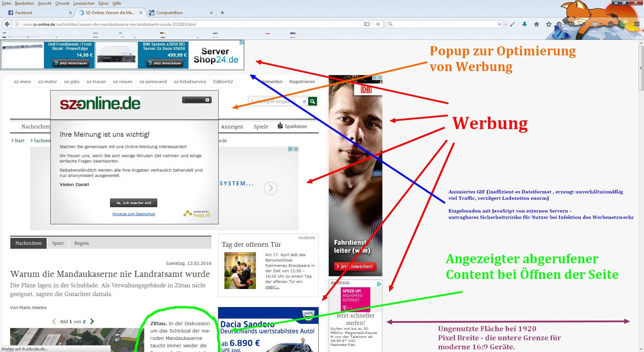Image resolution: width=644 pixels, height=352 pixels.
Task: Open the Bearbeiten menu
Action: pos(24,3)
